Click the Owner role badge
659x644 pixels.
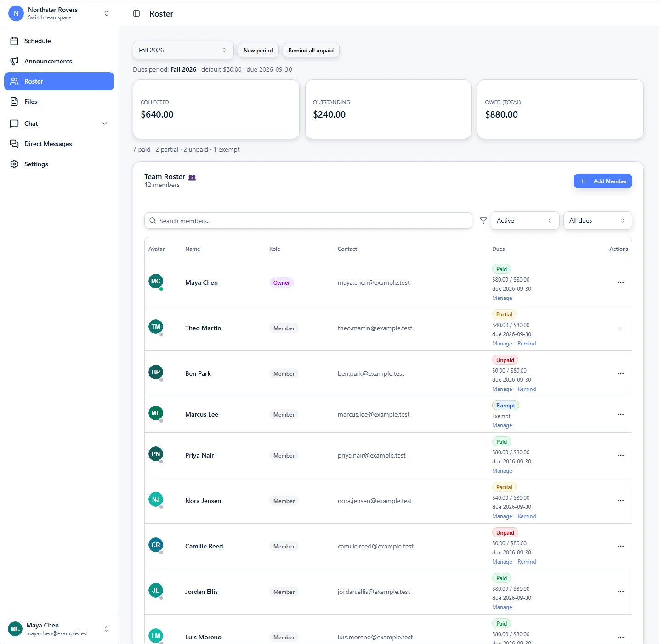point(281,283)
